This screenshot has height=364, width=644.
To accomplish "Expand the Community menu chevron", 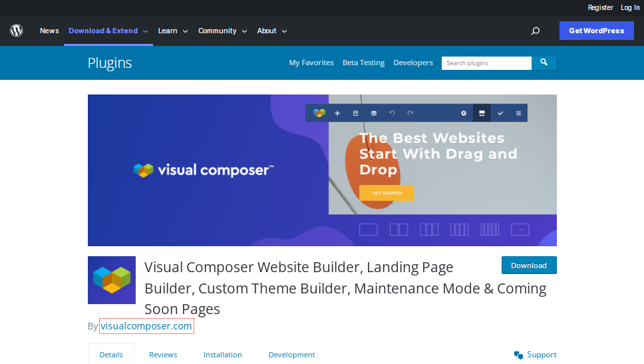I will coord(244,31).
